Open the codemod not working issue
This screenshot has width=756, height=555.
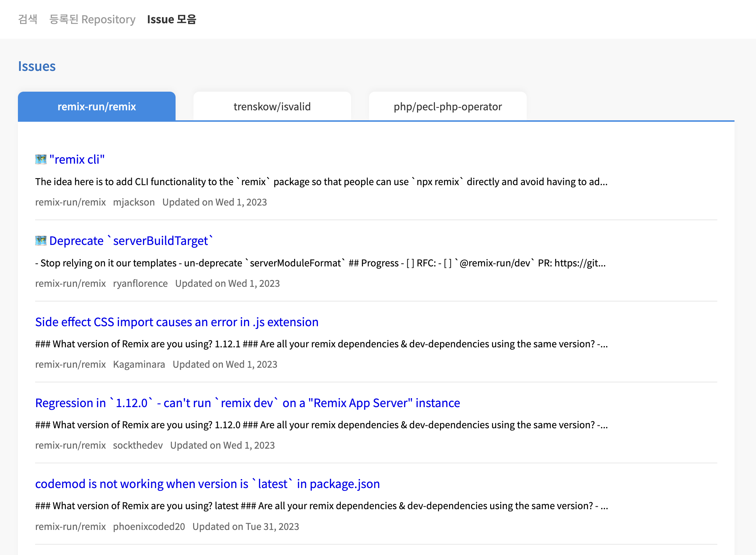(207, 483)
